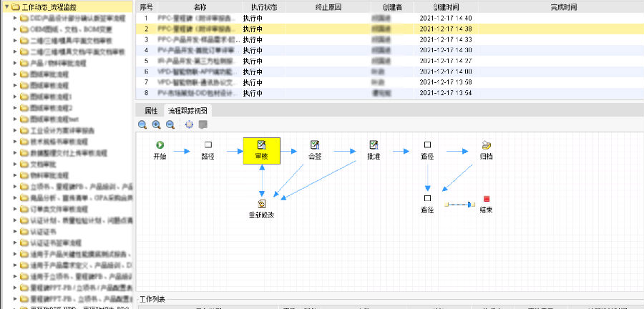
Task: Click the 重新修改 rework node icon
Action: 262,204
